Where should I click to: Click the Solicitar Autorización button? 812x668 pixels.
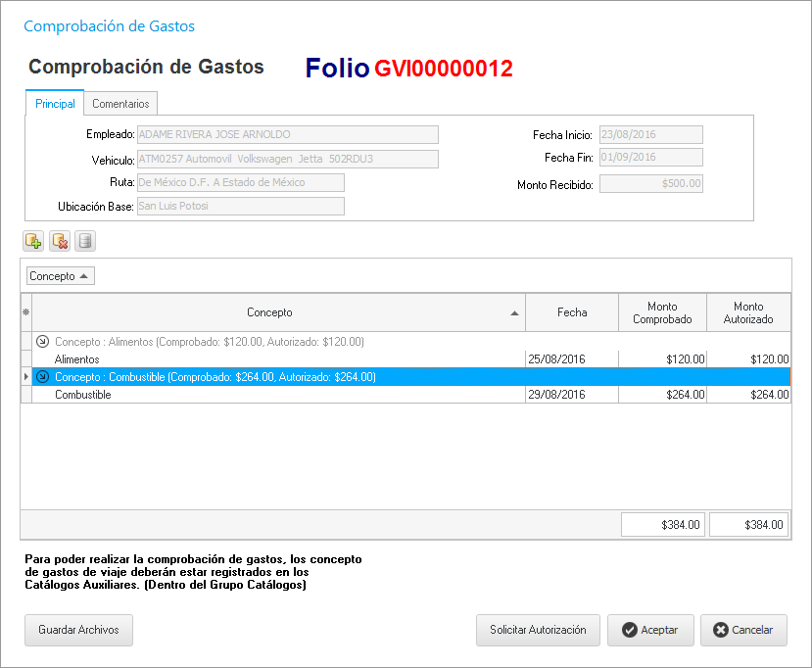pos(538,630)
